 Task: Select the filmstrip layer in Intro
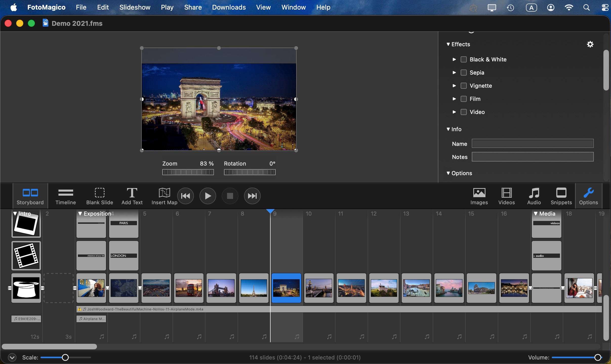click(x=26, y=255)
